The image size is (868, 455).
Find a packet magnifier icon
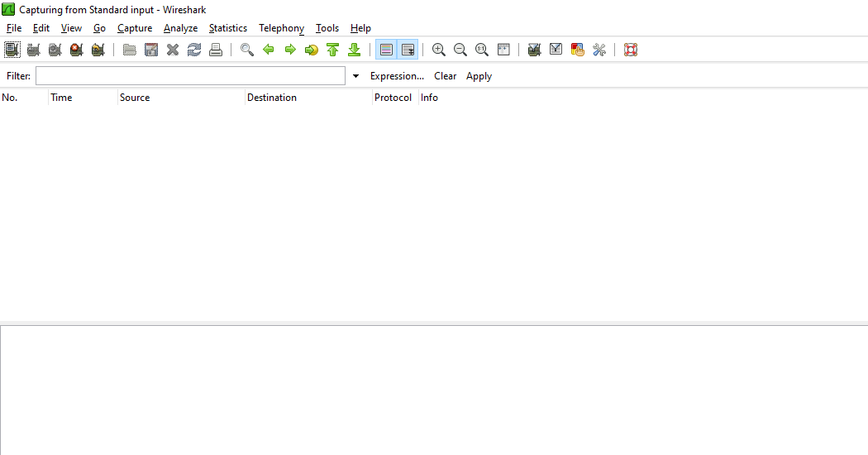coord(247,50)
